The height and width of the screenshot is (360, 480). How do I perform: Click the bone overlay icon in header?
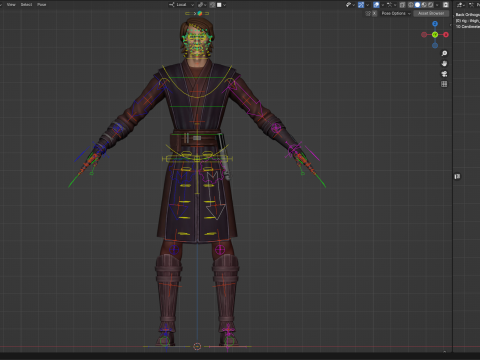click(x=390, y=5)
